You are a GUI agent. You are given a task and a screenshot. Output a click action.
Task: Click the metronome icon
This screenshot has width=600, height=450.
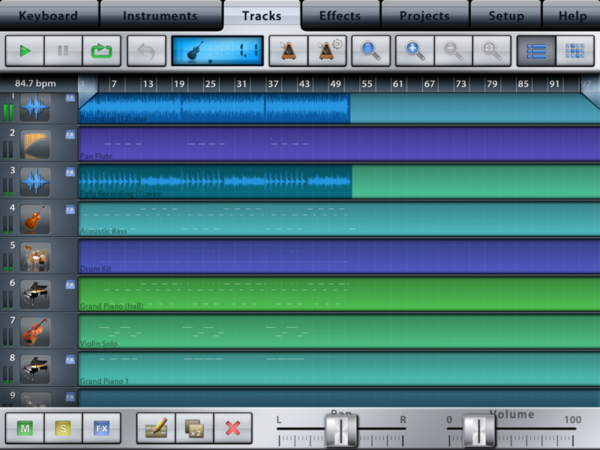289,51
